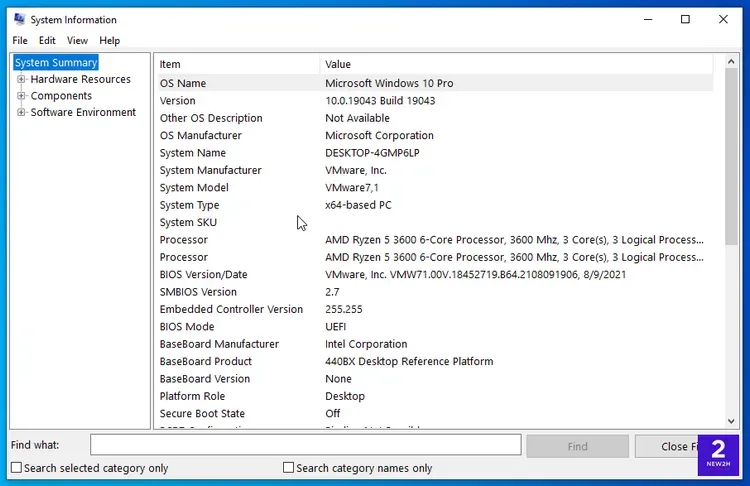This screenshot has width=750, height=486.
Task: Open the File menu
Action: coord(20,41)
